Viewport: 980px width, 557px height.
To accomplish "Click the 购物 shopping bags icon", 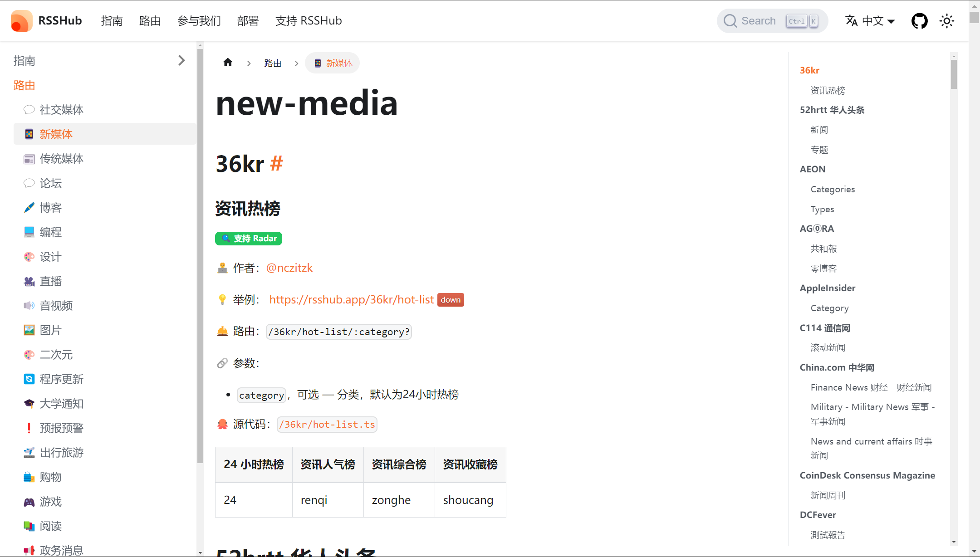I will click(x=29, y=477).
